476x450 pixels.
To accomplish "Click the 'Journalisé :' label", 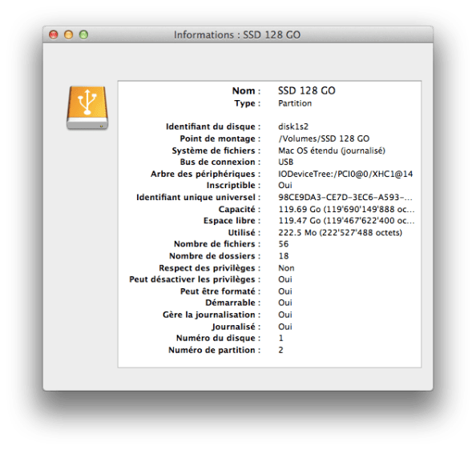I will pos(236,327).
